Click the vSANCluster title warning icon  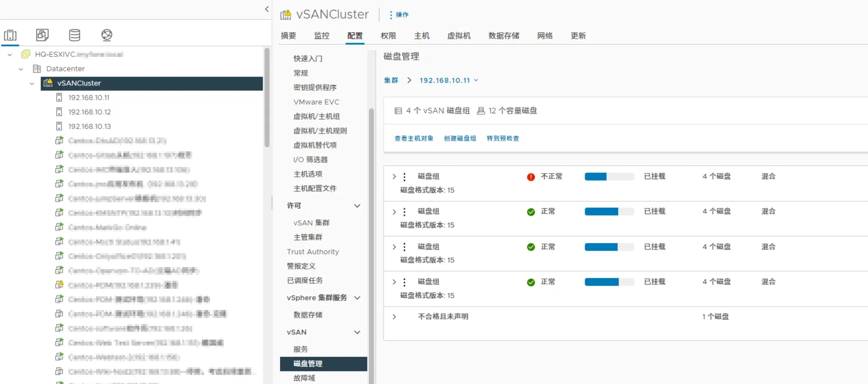click(x=286, y=15)
